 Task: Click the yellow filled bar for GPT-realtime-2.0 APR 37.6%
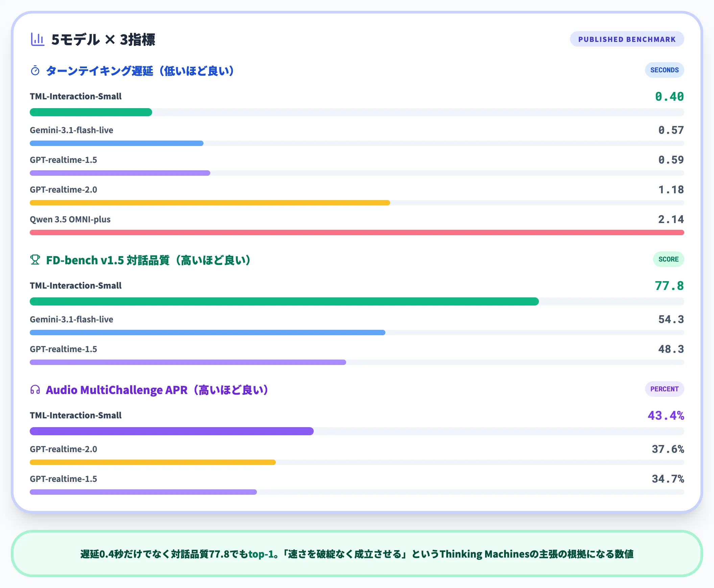coord(153,462)
